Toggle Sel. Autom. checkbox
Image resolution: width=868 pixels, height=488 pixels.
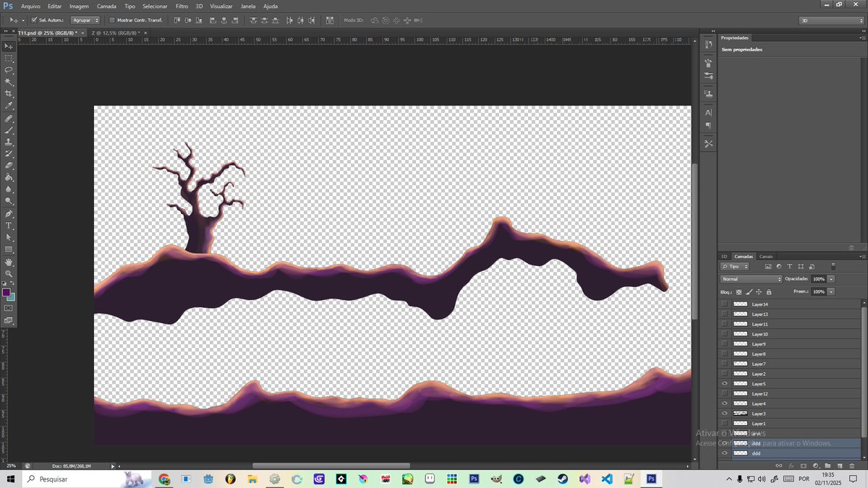(x=33, y=20)
